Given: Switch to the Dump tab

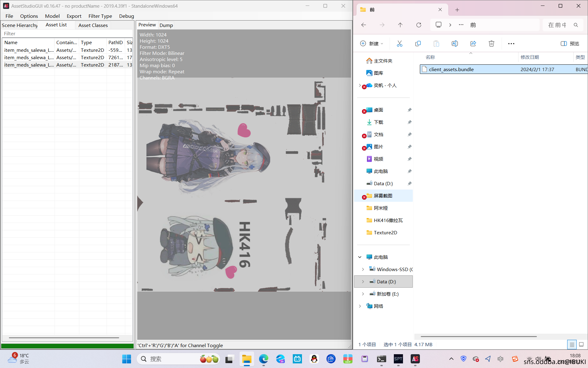Looking at the screenshot, I should pyautogui.click(x=166, y=25).
